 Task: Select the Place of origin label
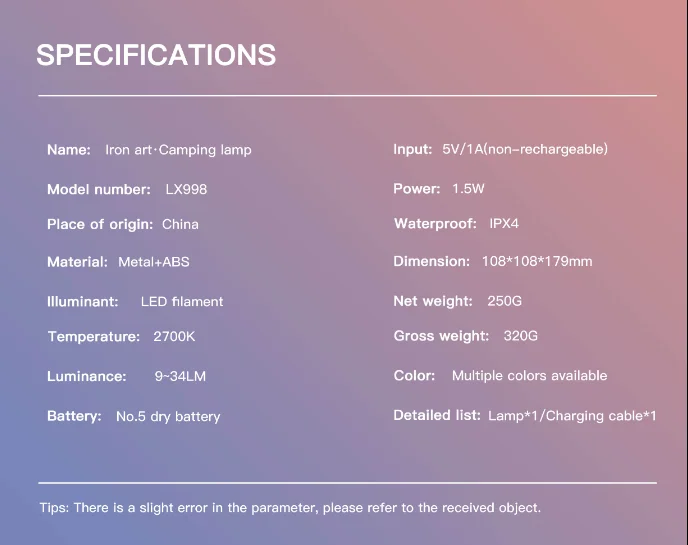coord(100,224)
